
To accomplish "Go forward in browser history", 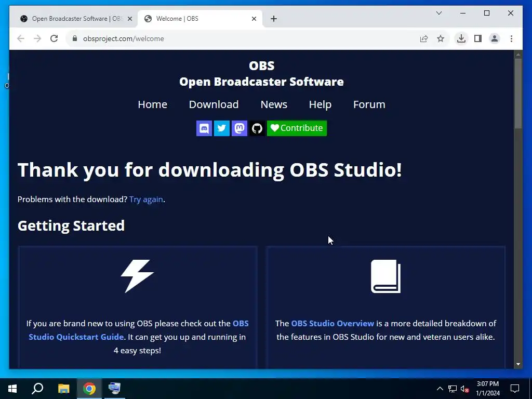I will pyautogui.click(x=37, y=38).
